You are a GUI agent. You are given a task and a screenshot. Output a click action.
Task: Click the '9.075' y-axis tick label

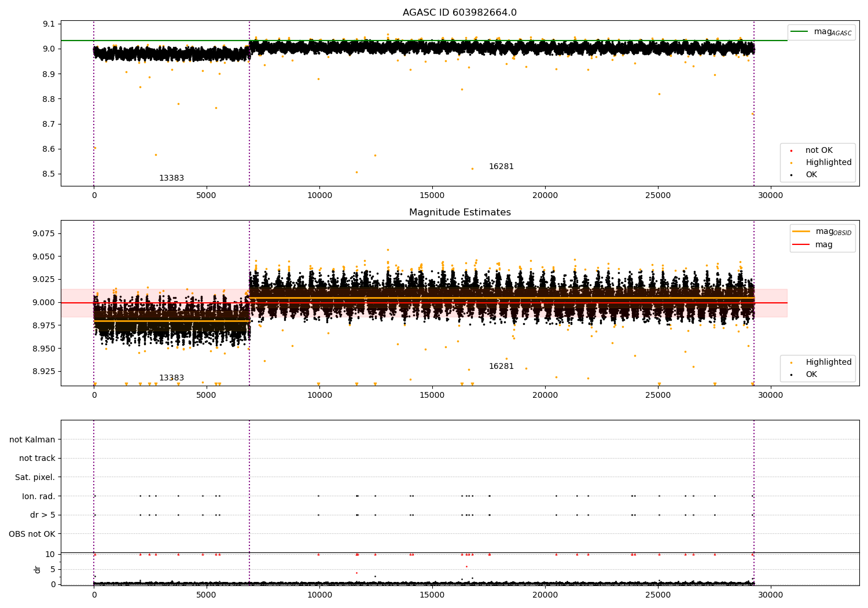tap(45, 233)
